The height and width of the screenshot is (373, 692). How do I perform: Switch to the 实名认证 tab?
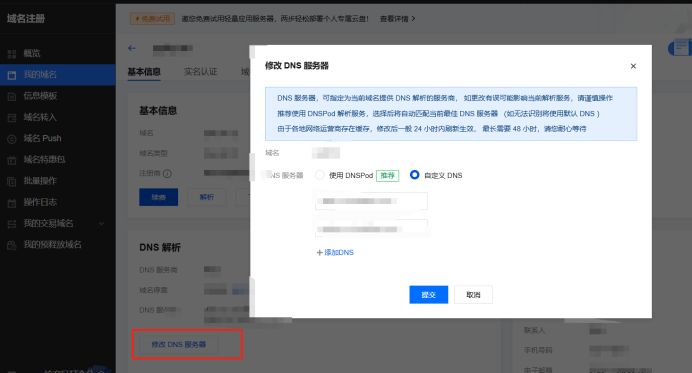pos(201,72)
